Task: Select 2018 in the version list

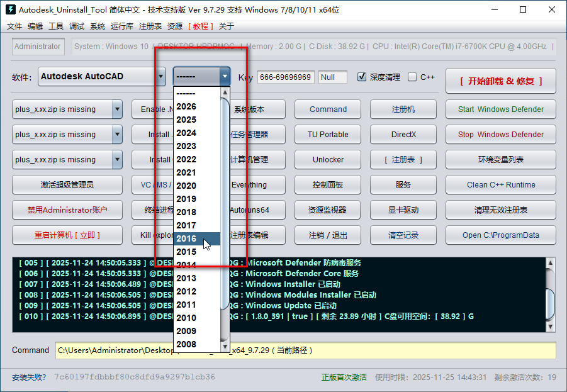Action: 197,212
